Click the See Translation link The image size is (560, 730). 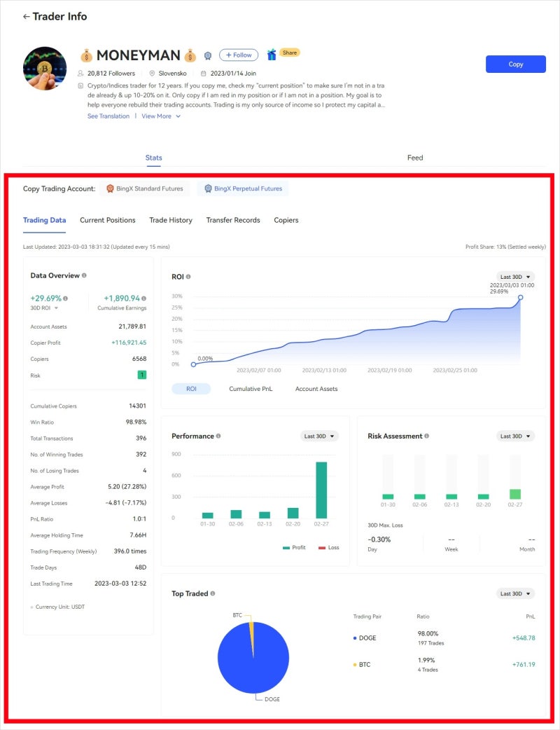click(x=108, y=116)
